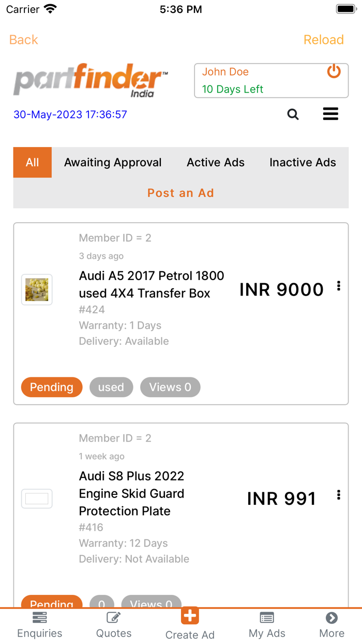Viewport: 362px width, 644px height.
Task: Tap the logout power icon
Action: [334, 72]
